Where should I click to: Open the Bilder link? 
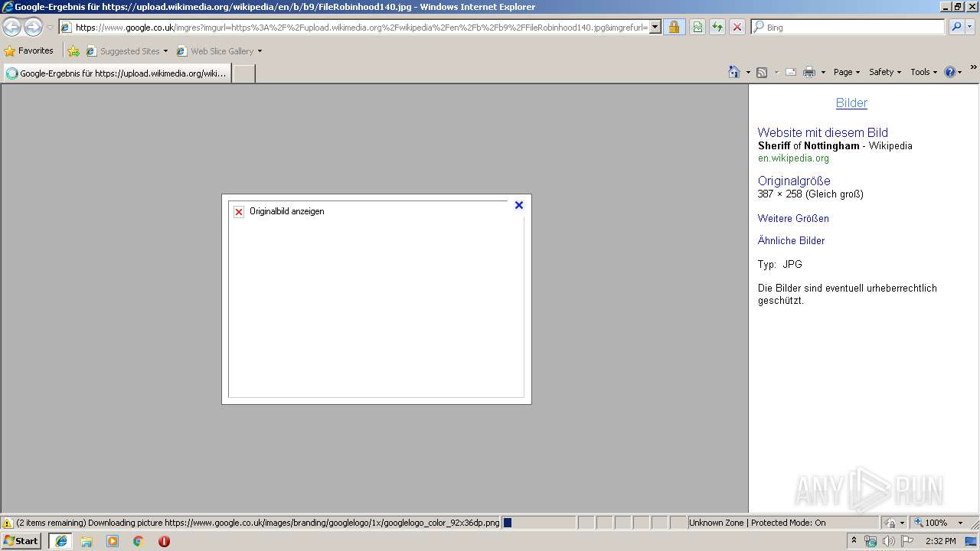point(851,103)
